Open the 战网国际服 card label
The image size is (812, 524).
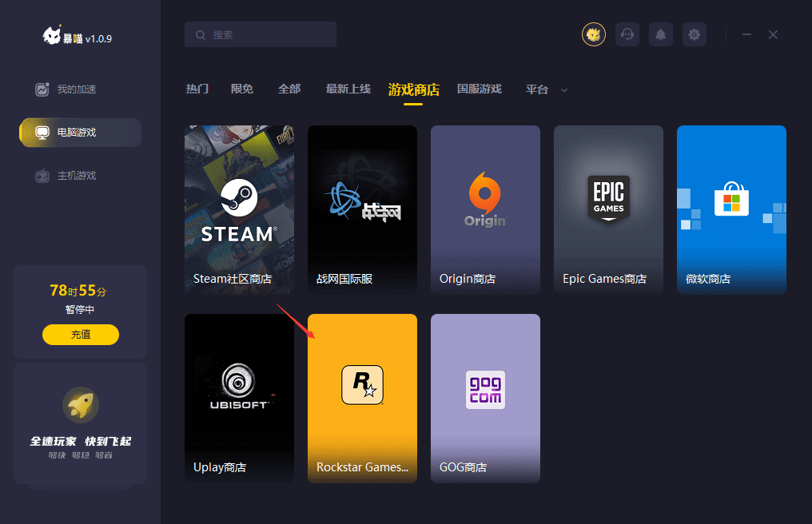point(344,279)
